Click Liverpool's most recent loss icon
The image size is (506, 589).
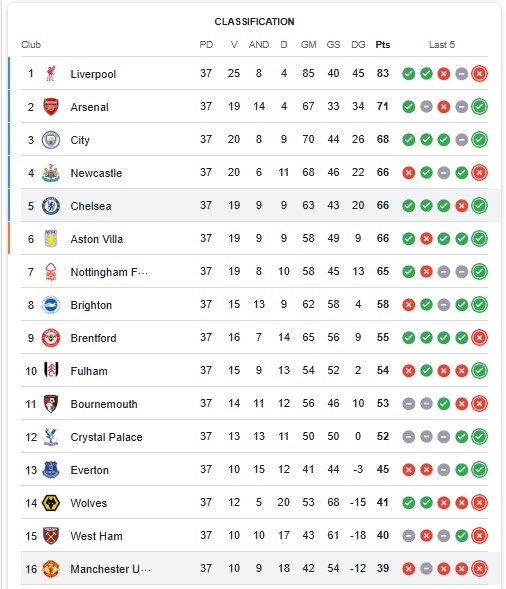(479, 74)
